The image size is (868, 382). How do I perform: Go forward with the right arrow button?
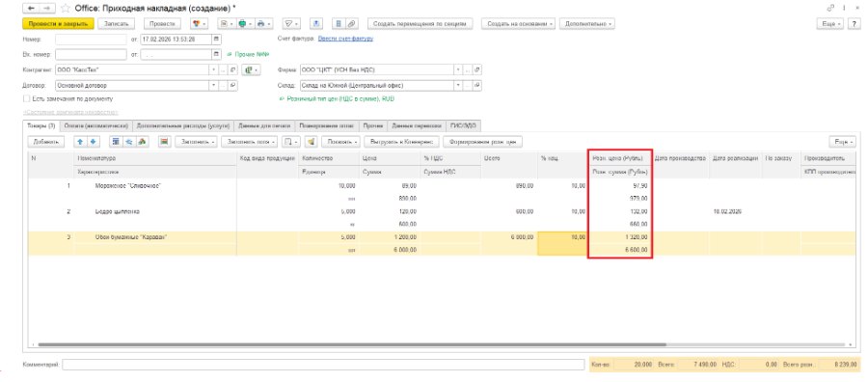(46, 9)
